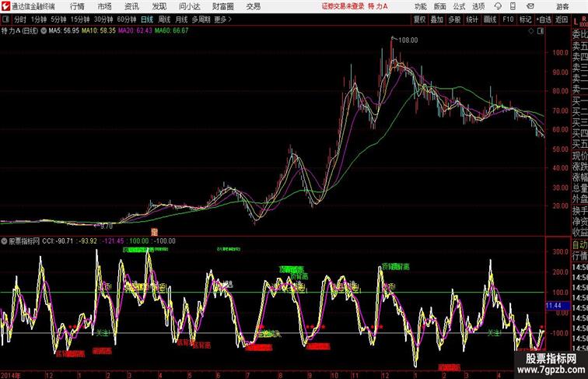Click the 特力A (日线) chart title

click(19, 31)
